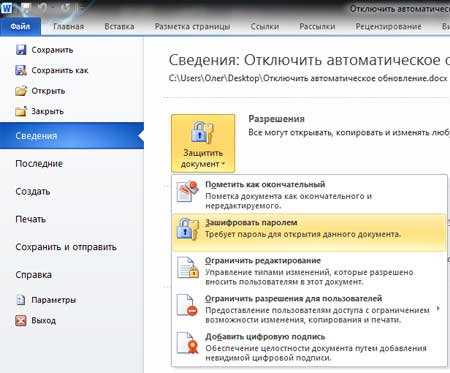Image resolution: width=450 pixels, height=373 pixels.
Task: Switch to the Вставка ribbon tab
Action: tap(119, 27)
